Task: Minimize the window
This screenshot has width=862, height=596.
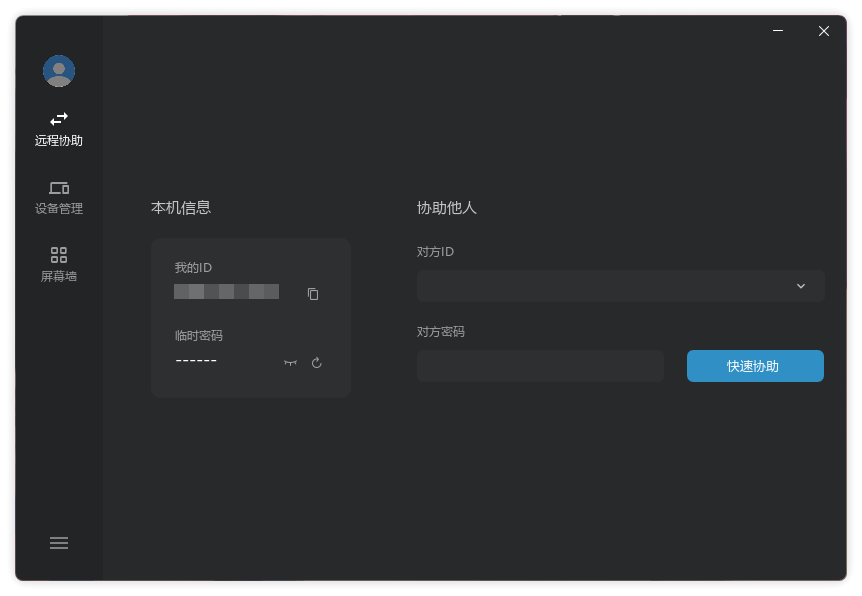Action: [x=778, y=31]
